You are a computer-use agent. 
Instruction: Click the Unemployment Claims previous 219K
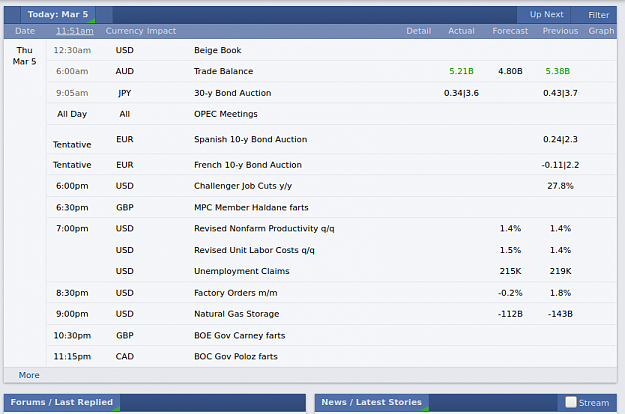coord(560,271)
